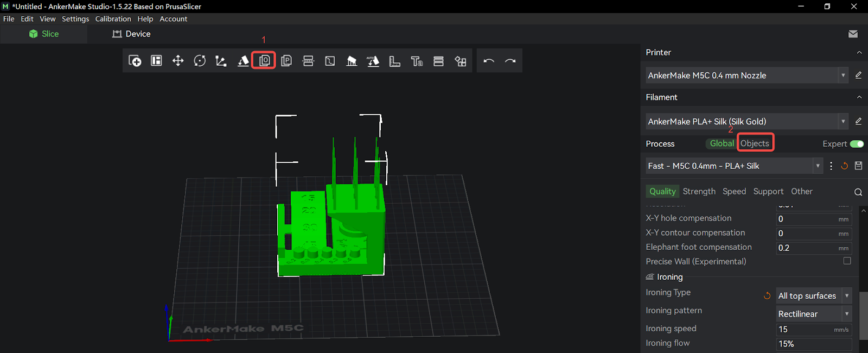Select the Quality settings tab
The height and width of the screenshot is (353, 868).
(x=662, y=191)
